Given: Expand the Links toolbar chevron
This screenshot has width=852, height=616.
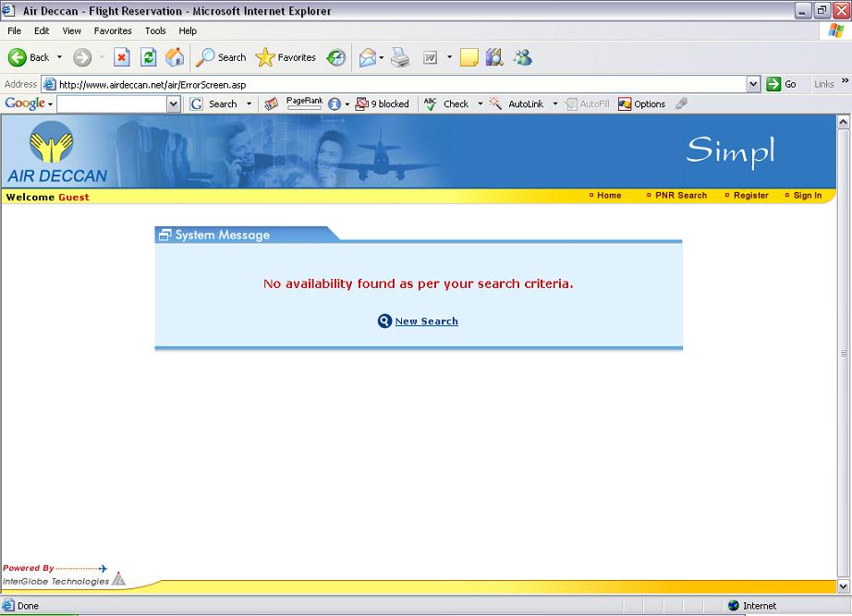Looking at the screenshot, I should (845, 80).
